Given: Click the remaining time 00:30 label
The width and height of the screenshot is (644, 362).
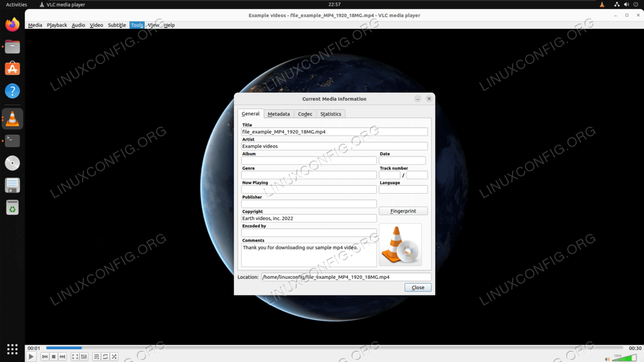Looking at the screenshot, I should [x=635, y=348].
